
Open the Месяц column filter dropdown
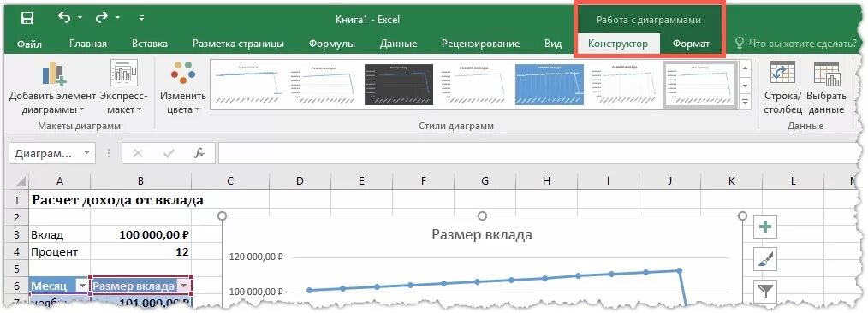(82, 286)
